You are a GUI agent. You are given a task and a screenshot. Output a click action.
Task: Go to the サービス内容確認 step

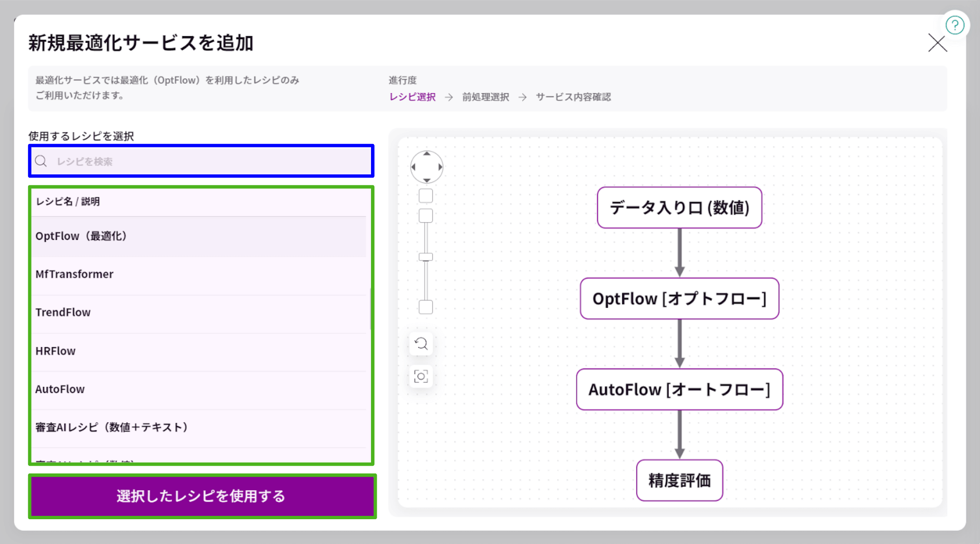[x=574, y=97]
